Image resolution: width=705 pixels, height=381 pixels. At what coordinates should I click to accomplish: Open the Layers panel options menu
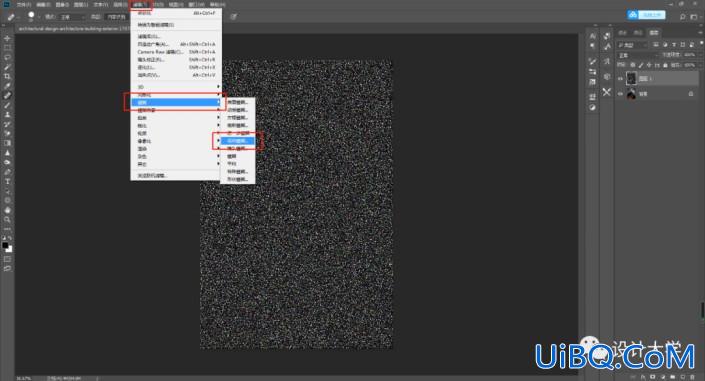pos(701,32)
